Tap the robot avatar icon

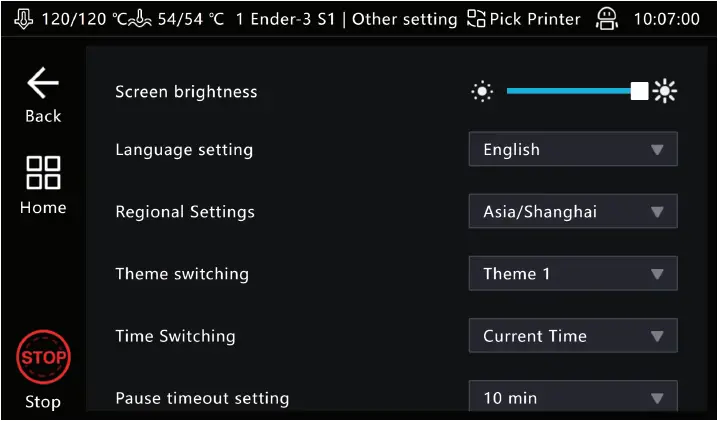(x=606, y=19)
